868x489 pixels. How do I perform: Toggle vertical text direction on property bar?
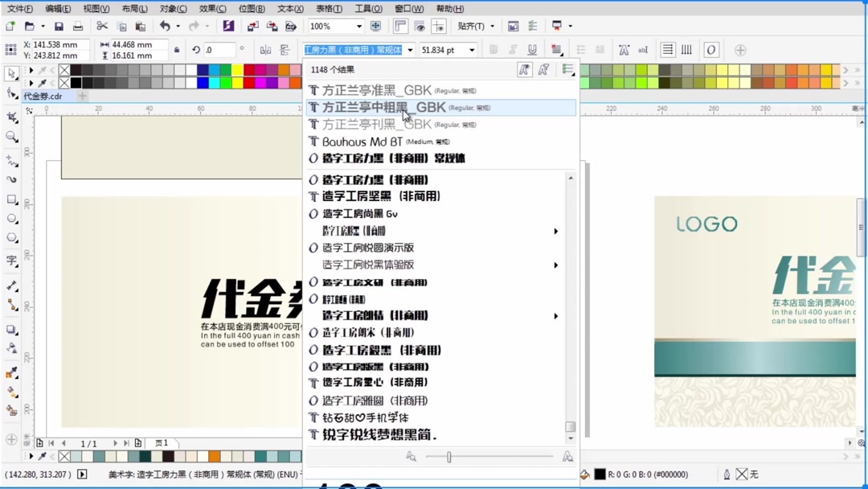[687, 49]
